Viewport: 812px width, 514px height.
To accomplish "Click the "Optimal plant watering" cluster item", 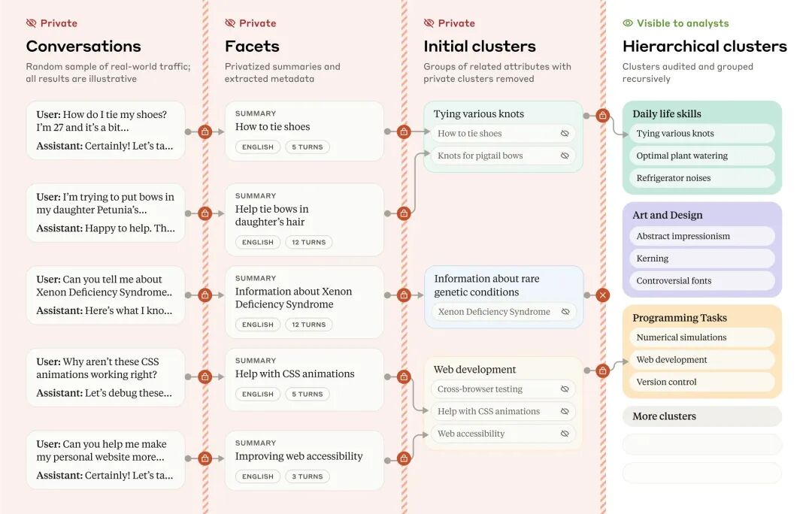I will (x=682, y=156).
